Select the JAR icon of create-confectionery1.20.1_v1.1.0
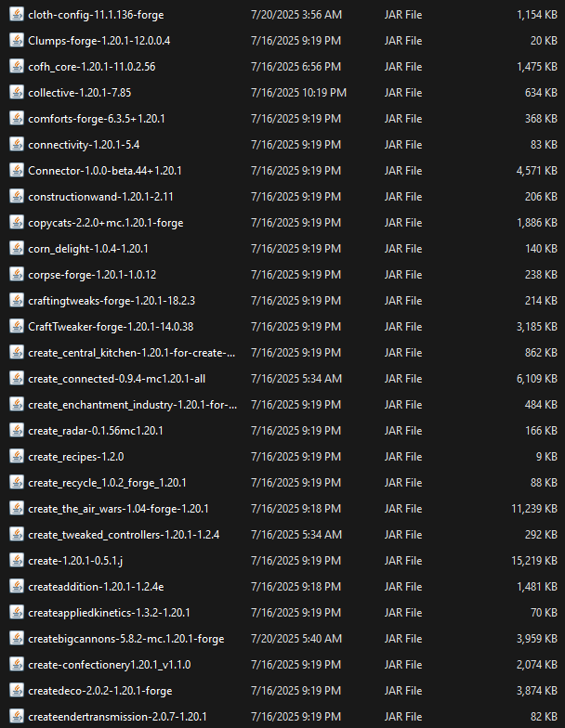 pyautogui.click(x=17, y=665)
